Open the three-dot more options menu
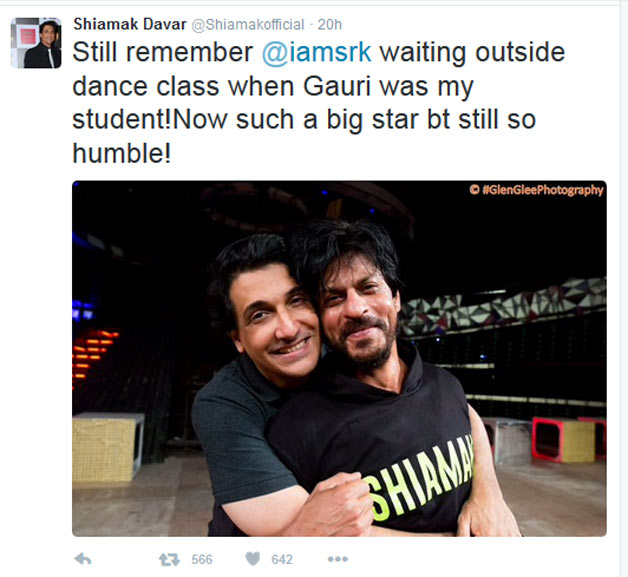The image size is (628, 577). 338,559
